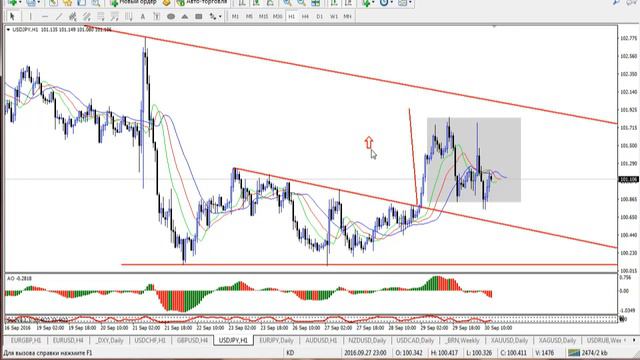This screenshot has height=360, width=640.
Task: Click the new chart icon
Action: [13, 3]
